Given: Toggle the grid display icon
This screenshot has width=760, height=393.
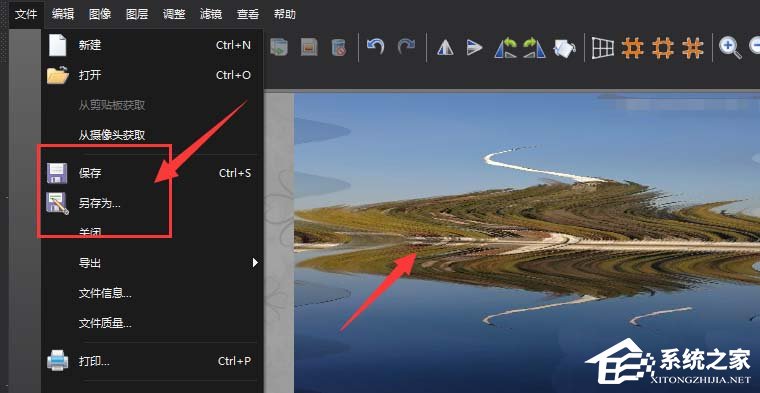Looking at the screenshot, I should [x=602, y=48].
